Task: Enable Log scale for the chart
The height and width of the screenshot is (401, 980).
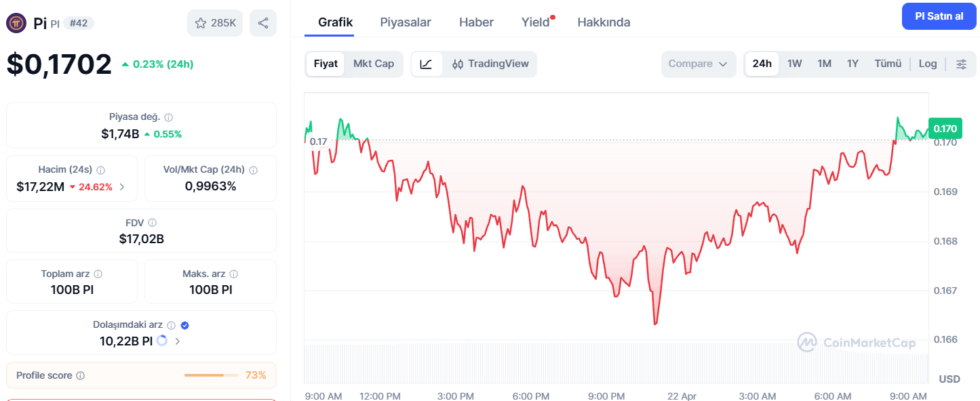Action: pyautogui.click(x=927, y=63)
